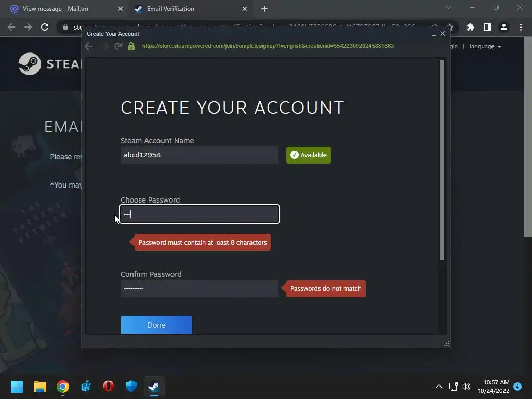Go forward in Chrome

pos(28,27)
